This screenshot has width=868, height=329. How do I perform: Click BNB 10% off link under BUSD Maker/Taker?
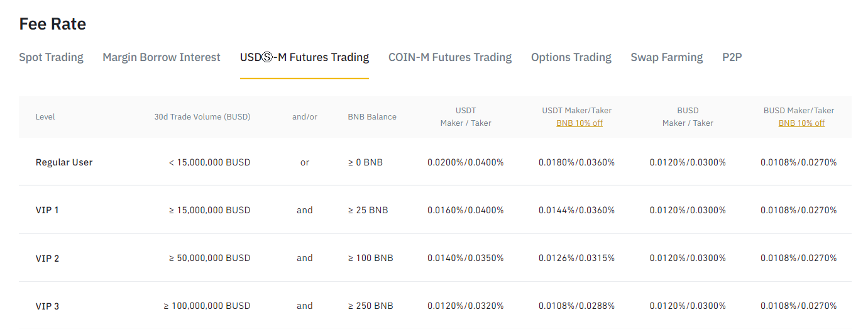[801, 123]
